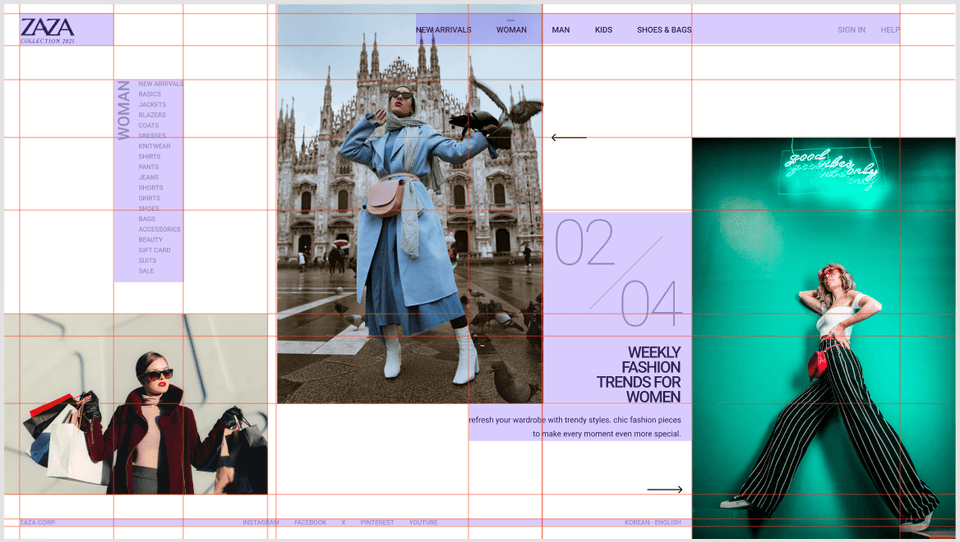
Task: Click the X footer link
Action: [x=343, y=522]
